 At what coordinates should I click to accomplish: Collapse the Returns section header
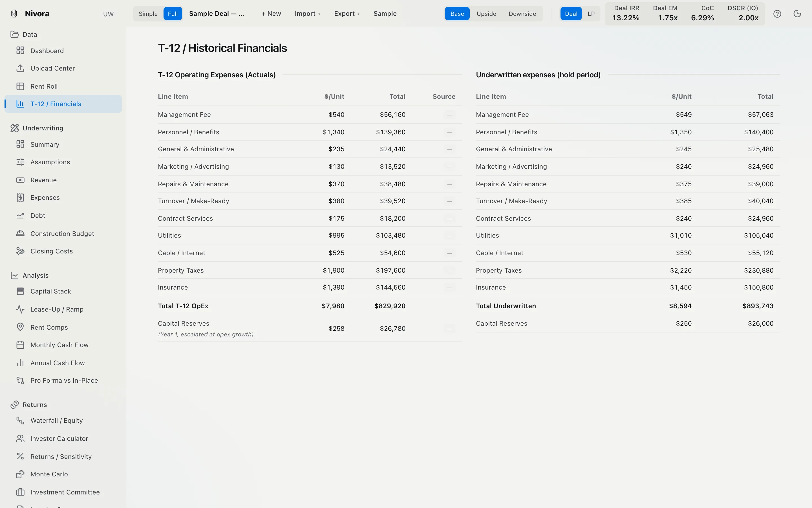(63, 404)
